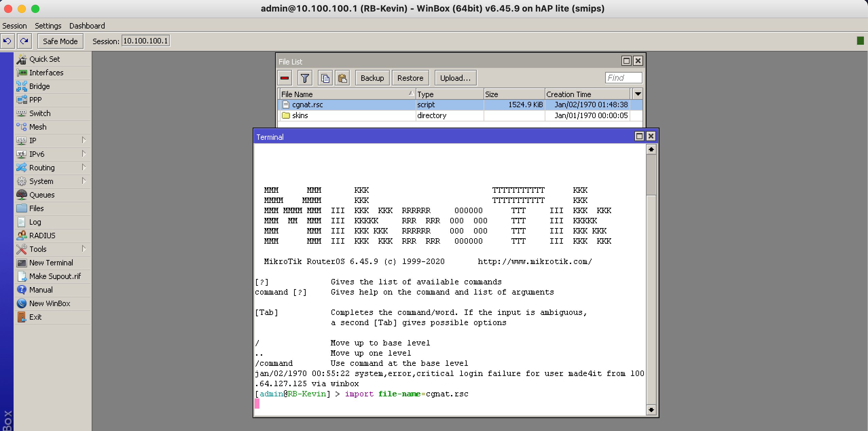Click the Session address field

(146, 41)
